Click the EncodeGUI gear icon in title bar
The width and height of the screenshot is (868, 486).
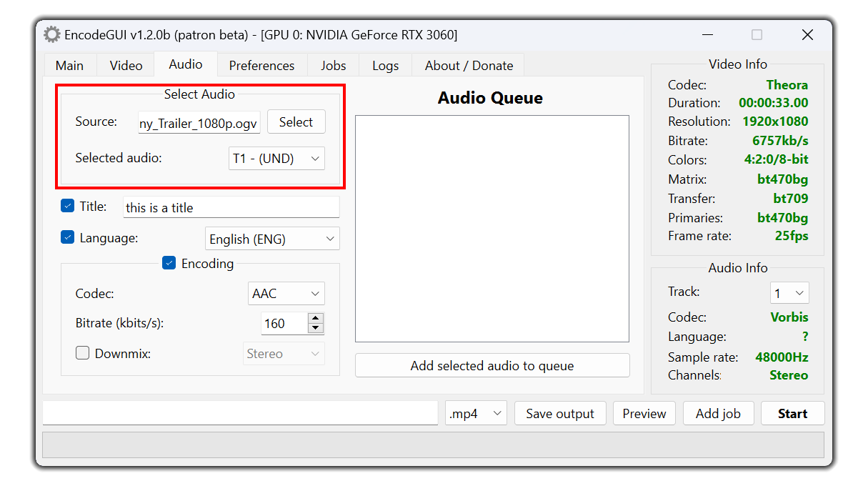click(51, 34)
